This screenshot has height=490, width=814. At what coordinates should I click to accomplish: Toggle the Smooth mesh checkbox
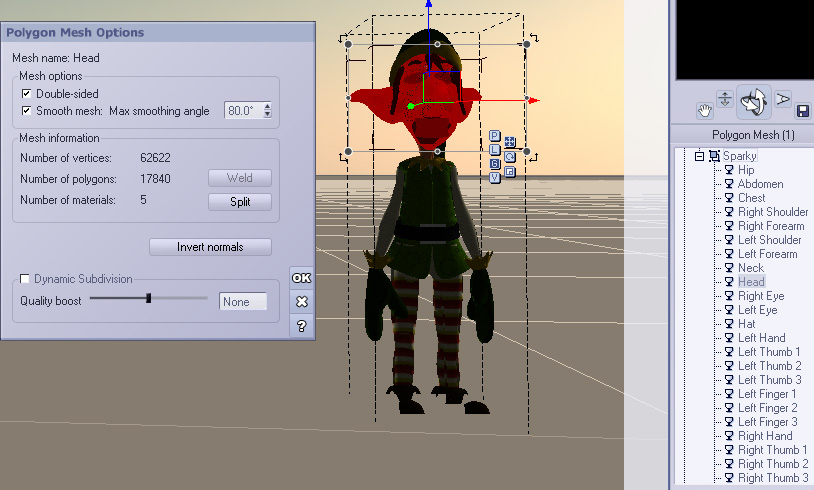pos(26,111)
